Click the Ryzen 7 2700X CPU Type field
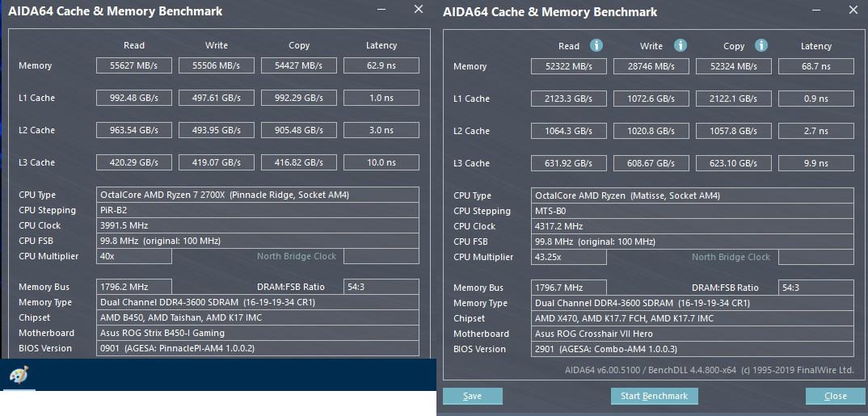 pyautogui.click(x=258, y=195)
